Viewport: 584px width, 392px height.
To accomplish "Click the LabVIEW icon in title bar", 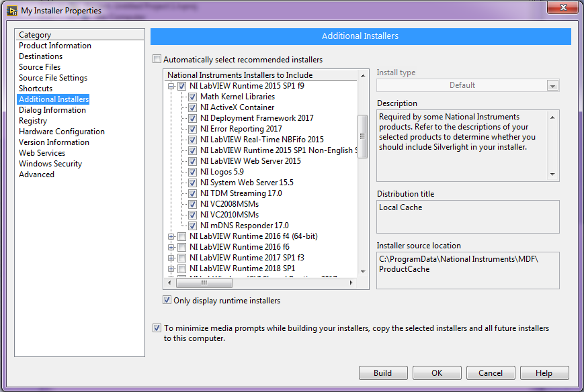I will [12, 11].
